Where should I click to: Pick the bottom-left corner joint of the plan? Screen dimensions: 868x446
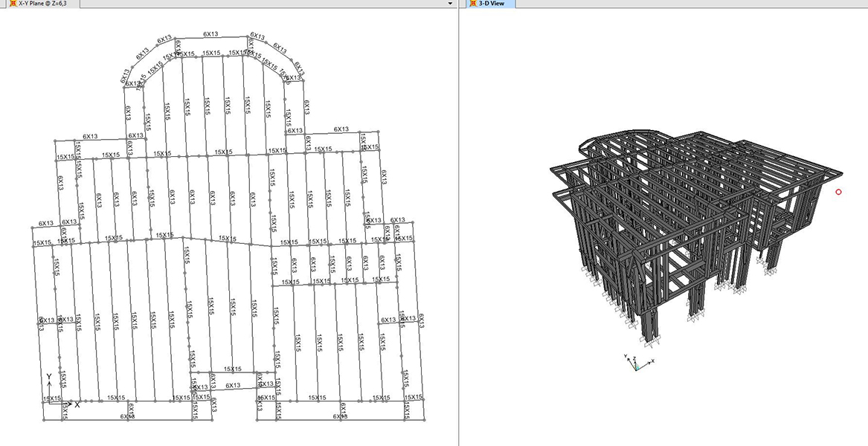[44, 421]
